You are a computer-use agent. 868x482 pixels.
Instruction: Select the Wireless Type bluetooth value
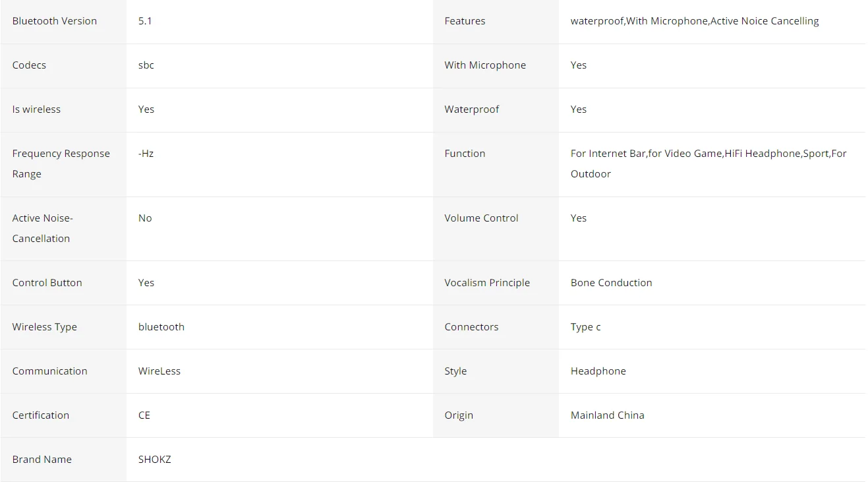tap(161, 327)
